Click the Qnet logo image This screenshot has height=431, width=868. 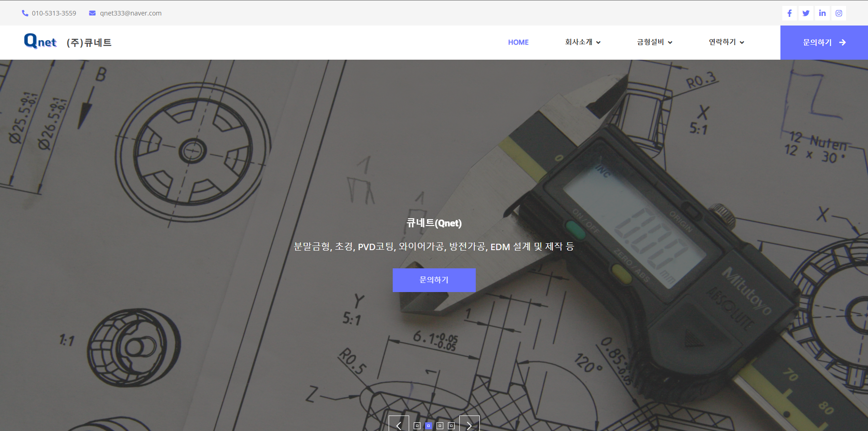(x=40, y=41)
